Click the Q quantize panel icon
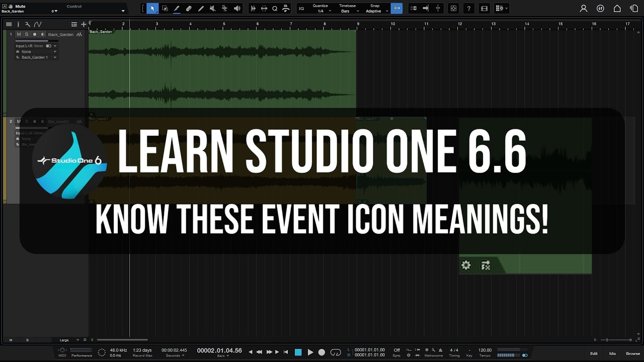The width and height of the screenshot is (644, 362). tap(275, 9)
